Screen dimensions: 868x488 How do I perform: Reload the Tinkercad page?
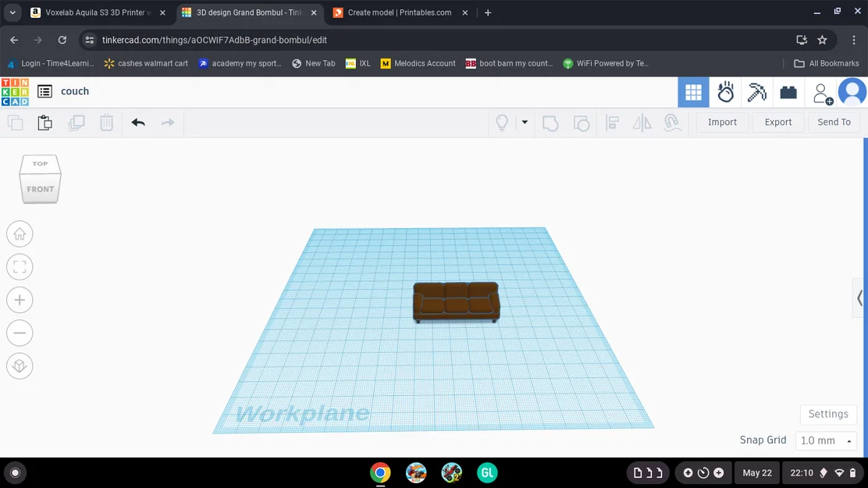click(62, 40)
